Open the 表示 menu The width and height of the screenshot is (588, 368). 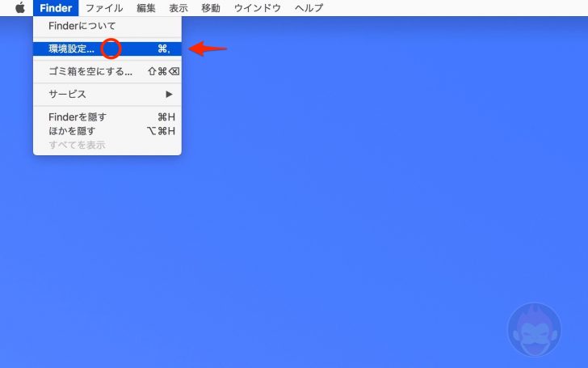point(178,8)
